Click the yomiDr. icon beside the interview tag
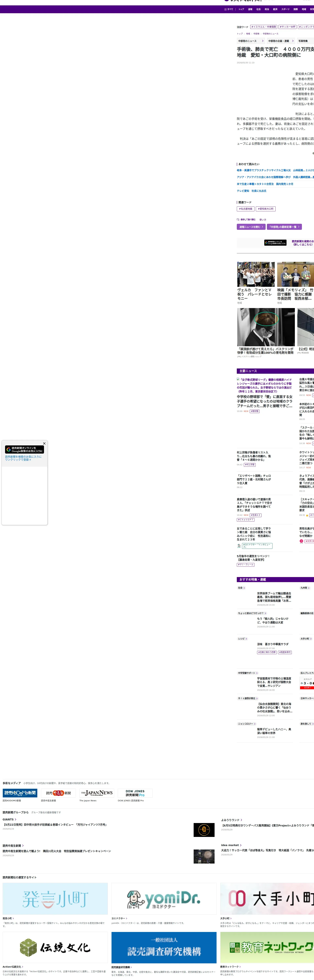The height and width of the screenshot is (980, 314). pos(239,546)
